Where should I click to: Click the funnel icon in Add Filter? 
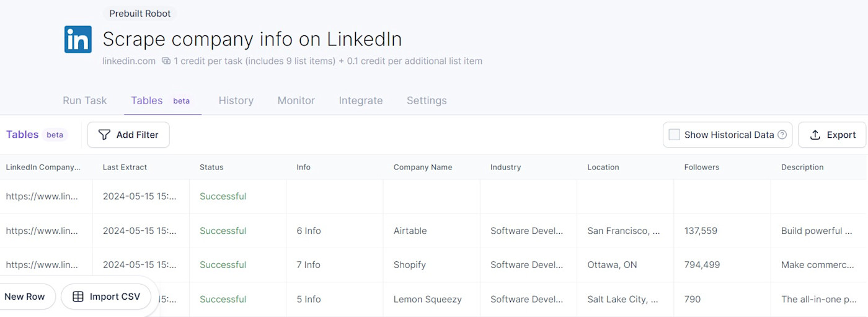tap(104, 135)
